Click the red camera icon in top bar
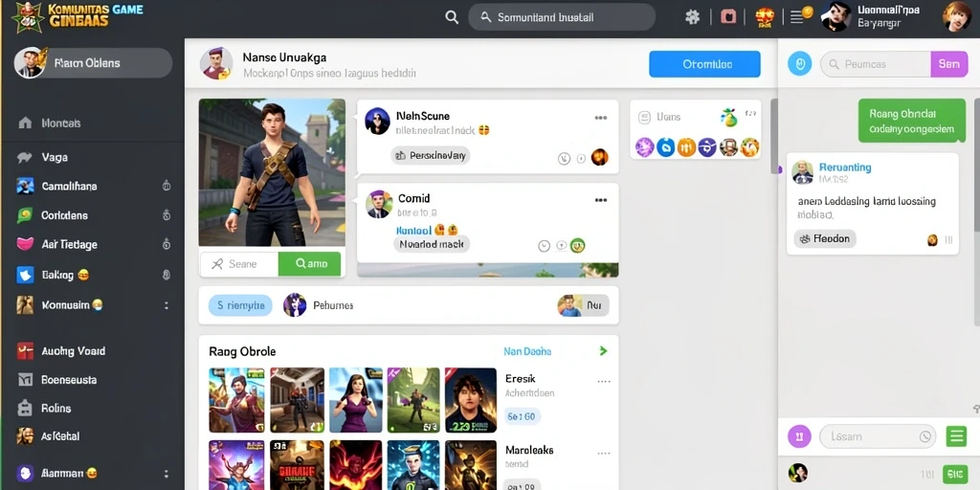This screenshot has width=980, height=490. 728,17
